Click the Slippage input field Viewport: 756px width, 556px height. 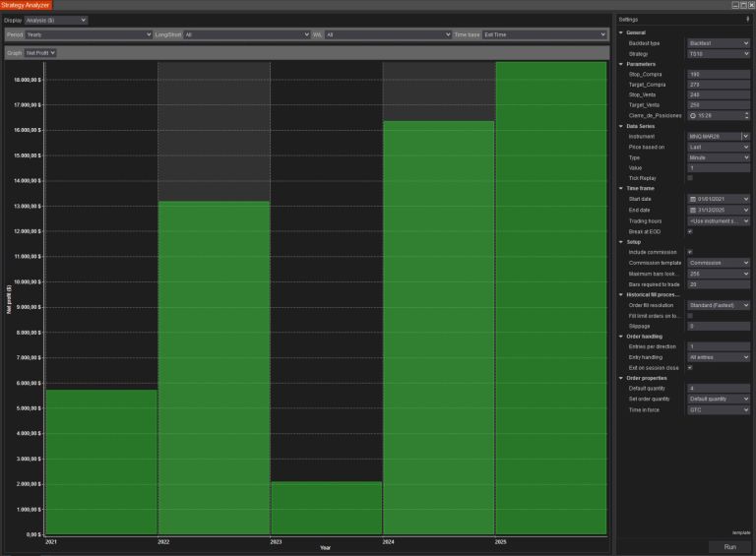coord(718,326)
